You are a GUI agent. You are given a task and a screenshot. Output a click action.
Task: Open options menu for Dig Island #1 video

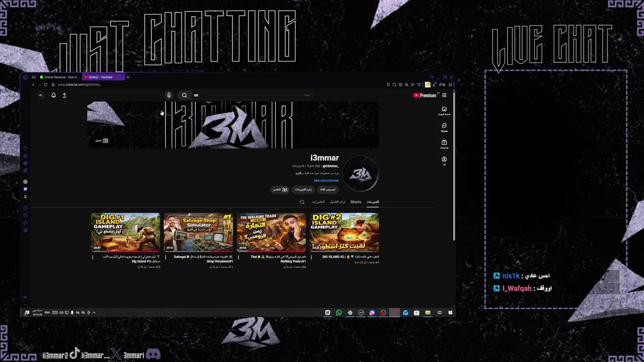93,257
